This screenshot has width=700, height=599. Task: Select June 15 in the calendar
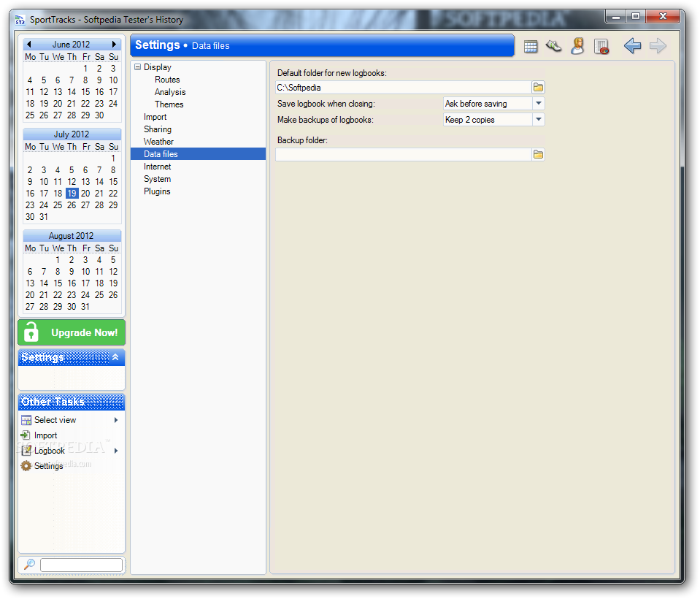point(85,91)
